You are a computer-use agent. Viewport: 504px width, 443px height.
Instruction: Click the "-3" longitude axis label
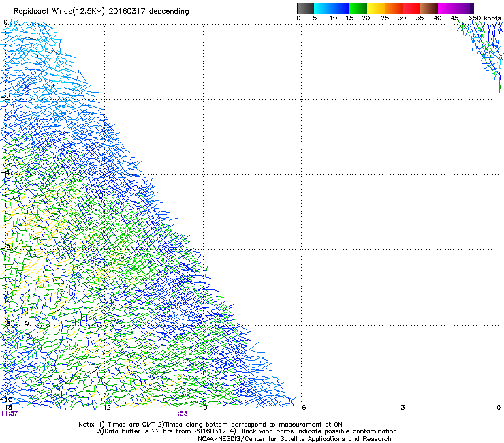click(x=400, y=408)
